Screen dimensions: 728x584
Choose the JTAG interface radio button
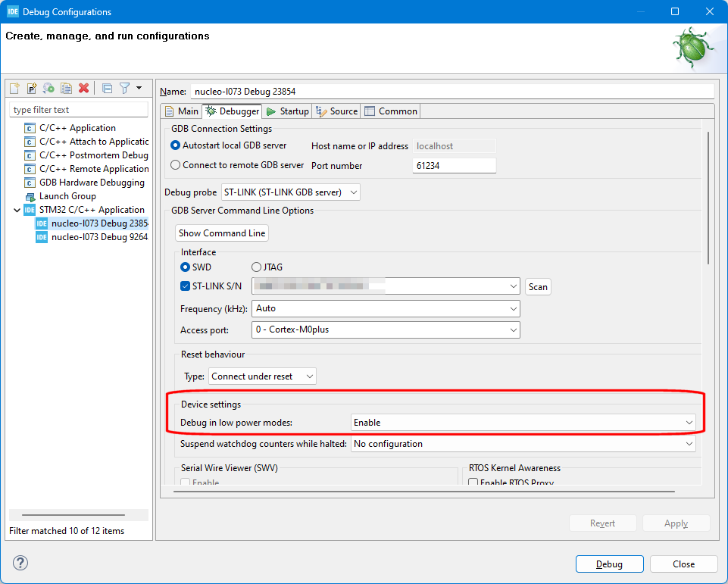[255, 267]
